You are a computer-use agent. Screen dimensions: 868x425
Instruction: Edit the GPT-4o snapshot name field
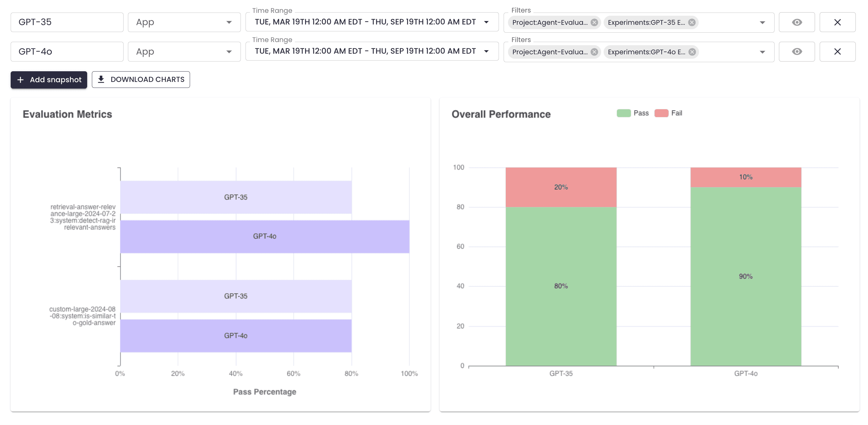coord(67,51)
